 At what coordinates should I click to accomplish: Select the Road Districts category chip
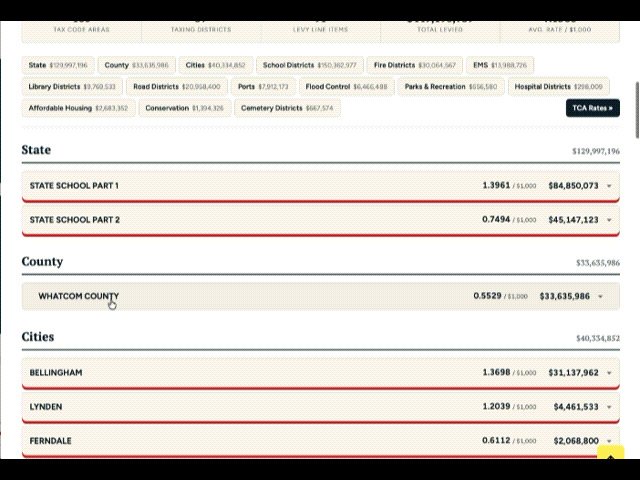point(177,87)
